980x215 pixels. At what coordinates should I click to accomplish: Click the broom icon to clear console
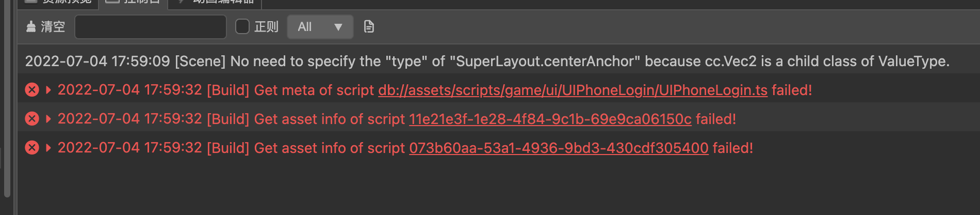pos(31,27)
